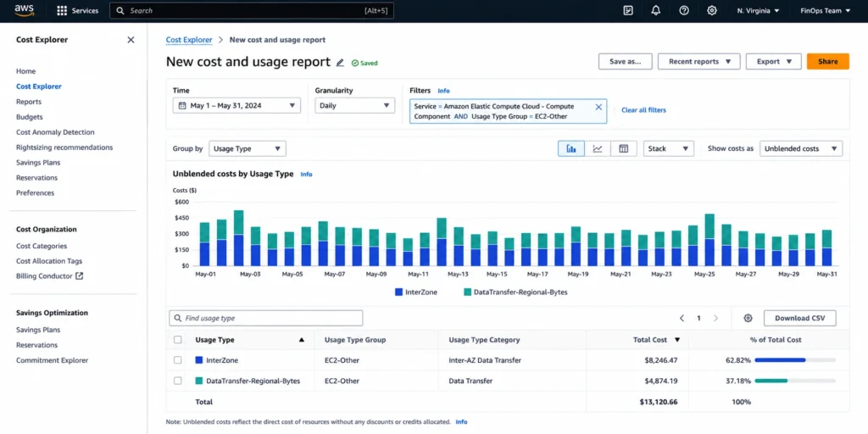Screen dimensions: 868x434
Task: Expand the Export dropdown
Action: coord(773,61)
